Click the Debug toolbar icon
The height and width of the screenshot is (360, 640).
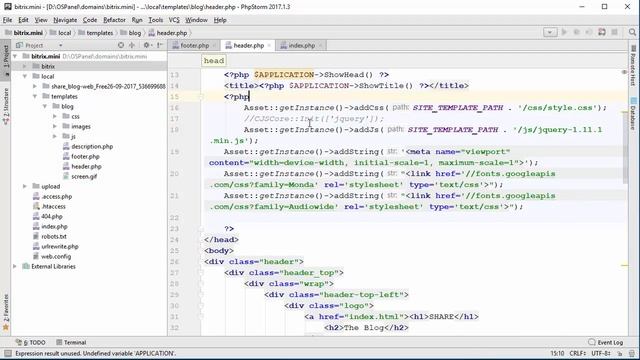coord(576,32)
